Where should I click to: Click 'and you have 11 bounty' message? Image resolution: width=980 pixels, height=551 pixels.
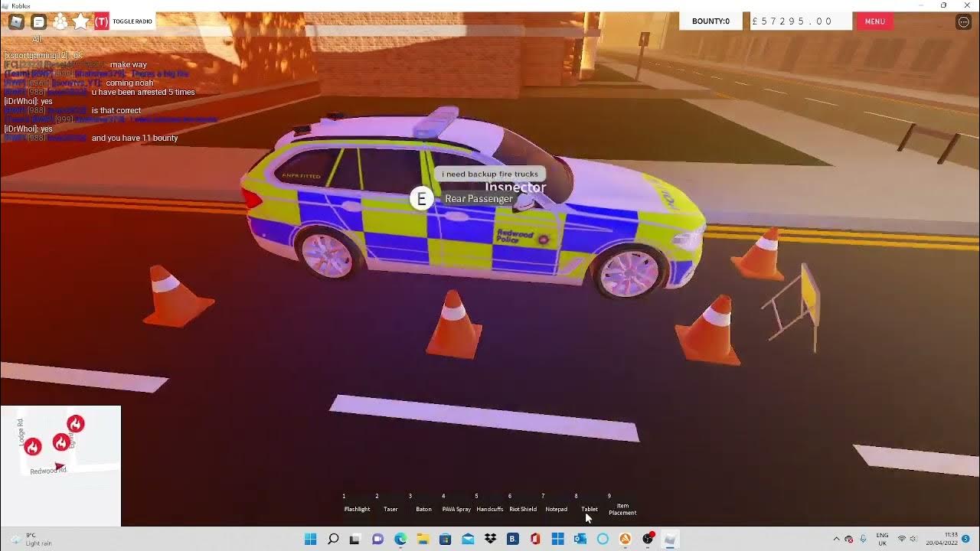[x=135, y=138]
